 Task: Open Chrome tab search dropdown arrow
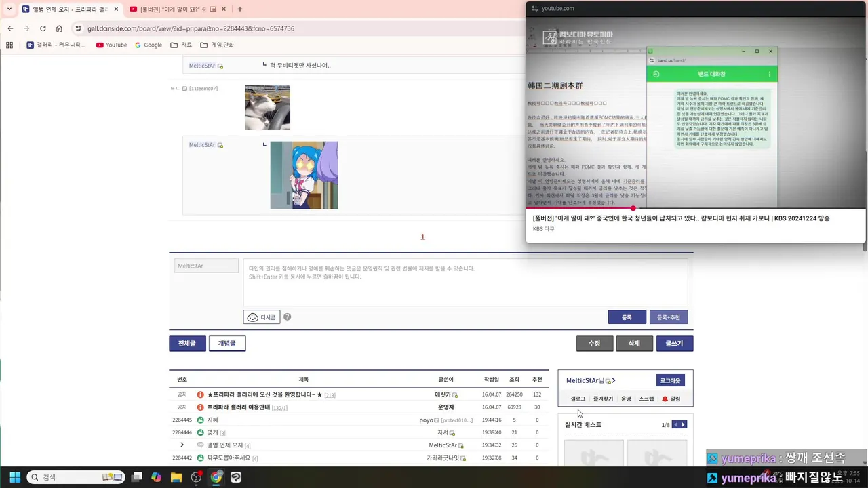point(9,9)
